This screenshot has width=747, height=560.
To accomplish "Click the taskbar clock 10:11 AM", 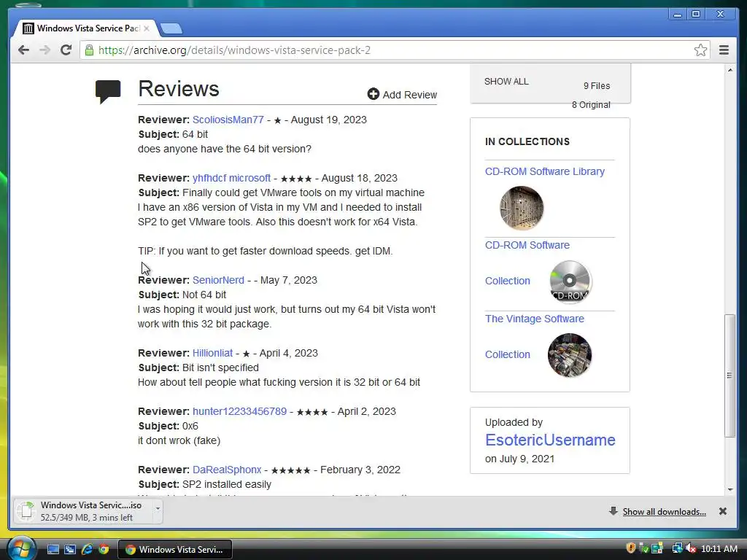I will click(719, 549).
